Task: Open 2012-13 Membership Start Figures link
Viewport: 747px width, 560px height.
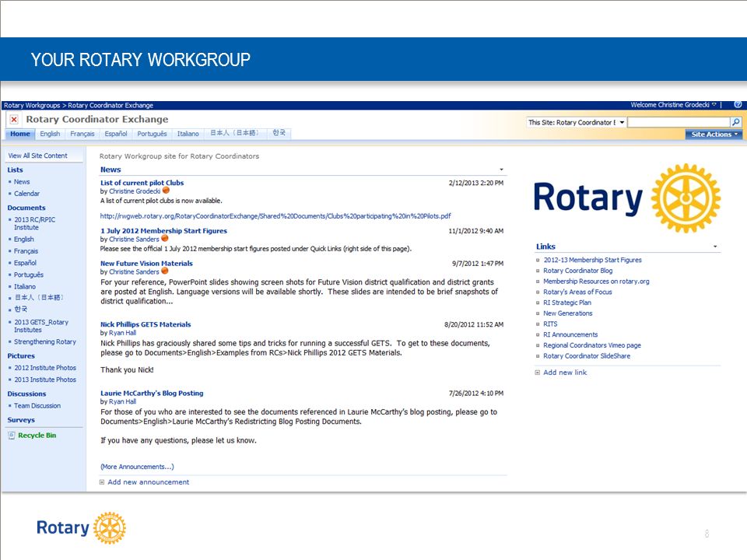Action: [x=592, y=260]
